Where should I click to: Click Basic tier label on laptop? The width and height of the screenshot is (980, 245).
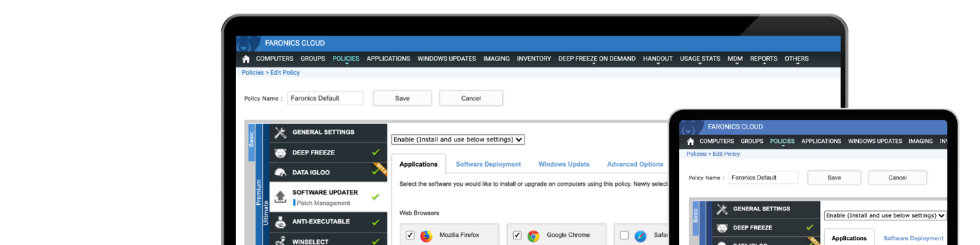[250, 142]
